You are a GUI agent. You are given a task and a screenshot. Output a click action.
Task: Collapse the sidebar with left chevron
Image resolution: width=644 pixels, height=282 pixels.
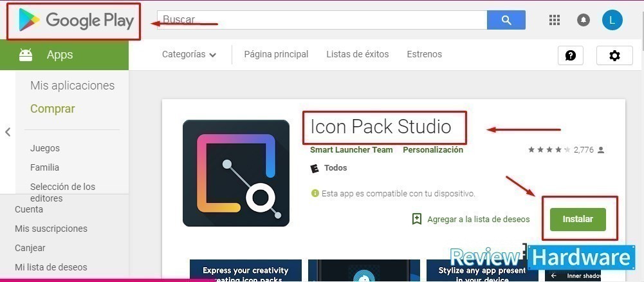(7, 132)
